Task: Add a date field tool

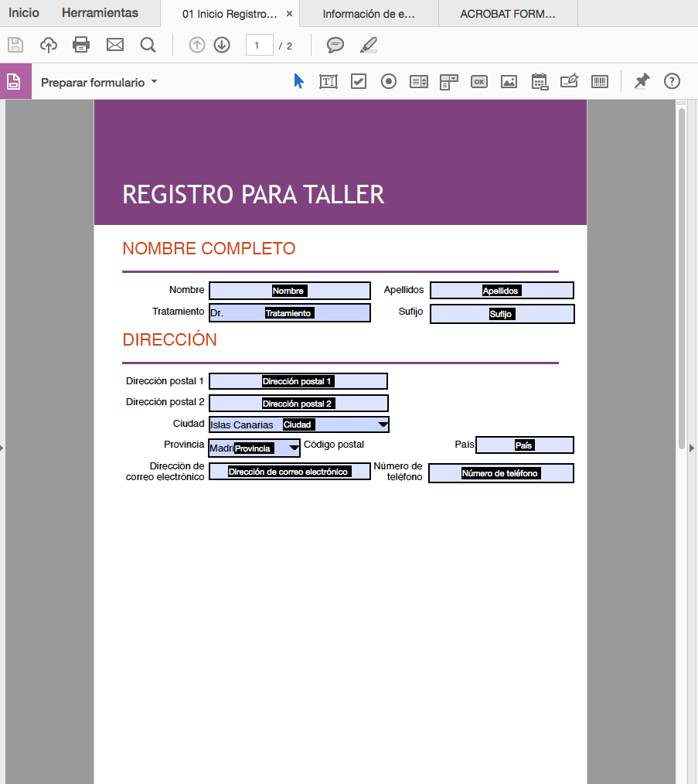Action: click(x=540, y=81)
